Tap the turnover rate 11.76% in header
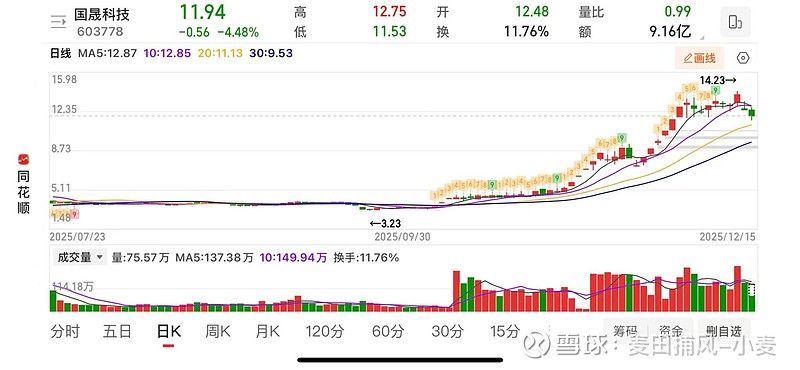This screenshot has height=370, width=800. click(527, 32)
